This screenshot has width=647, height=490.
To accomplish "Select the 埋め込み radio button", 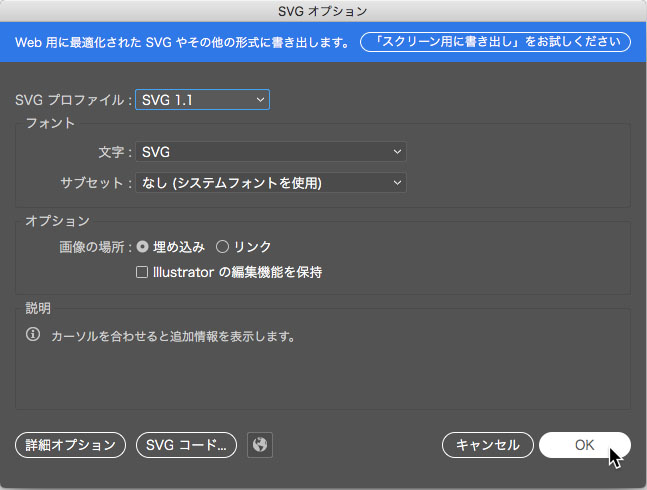I will point(142,247).
